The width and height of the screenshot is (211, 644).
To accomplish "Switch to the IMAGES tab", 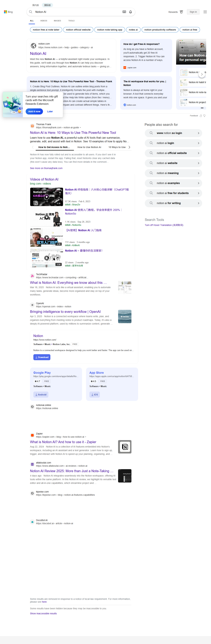I will pos(57,21).
